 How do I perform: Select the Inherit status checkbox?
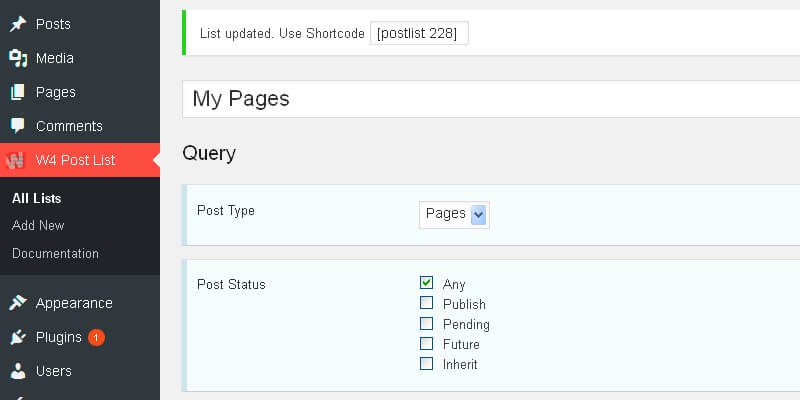click(x=427, y=363)
